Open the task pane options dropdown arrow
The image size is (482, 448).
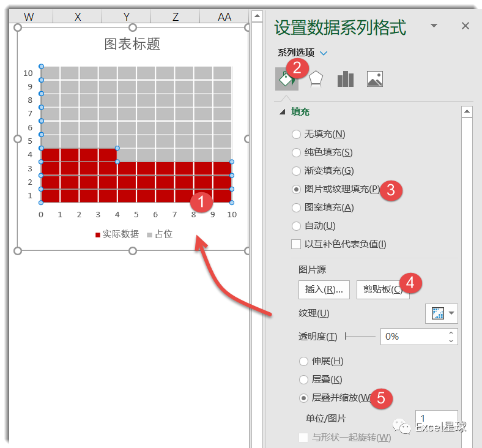click(x=434, y=26)
